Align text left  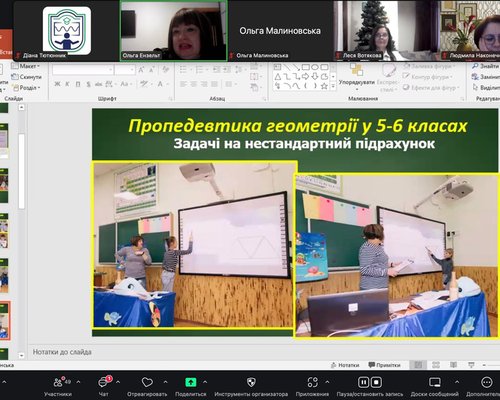pos(183,84)
